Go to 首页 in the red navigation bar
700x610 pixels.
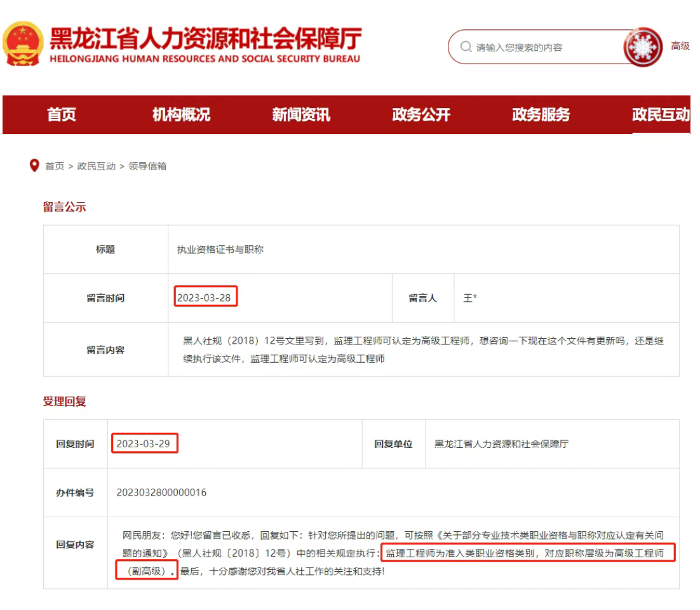(x=62, y=114)
